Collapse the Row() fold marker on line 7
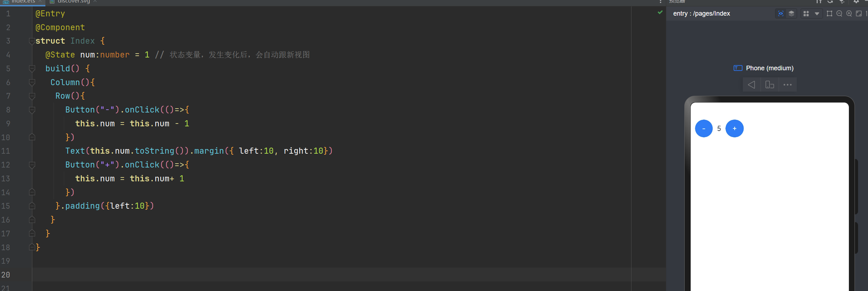Viewport: 868px width, 291px height. pyautogui.click(x=32, y=96)
